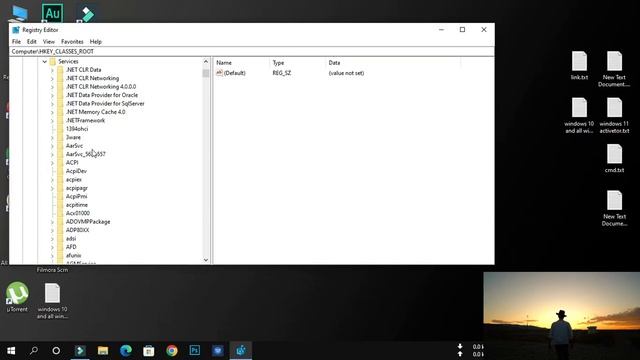640x360 pixels.
Task: Click the registry address bar path
Action: [x=53, y=51]
